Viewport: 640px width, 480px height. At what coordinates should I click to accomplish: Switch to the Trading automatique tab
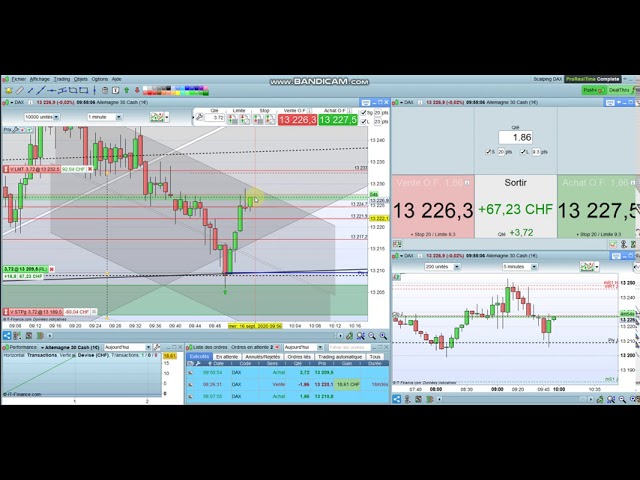pyautogui.click(x=340, y=357)
